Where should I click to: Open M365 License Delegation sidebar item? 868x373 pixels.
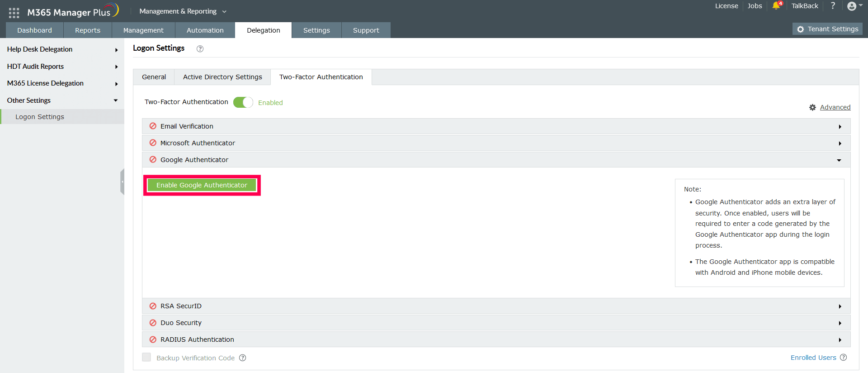[x=45, y=83]
